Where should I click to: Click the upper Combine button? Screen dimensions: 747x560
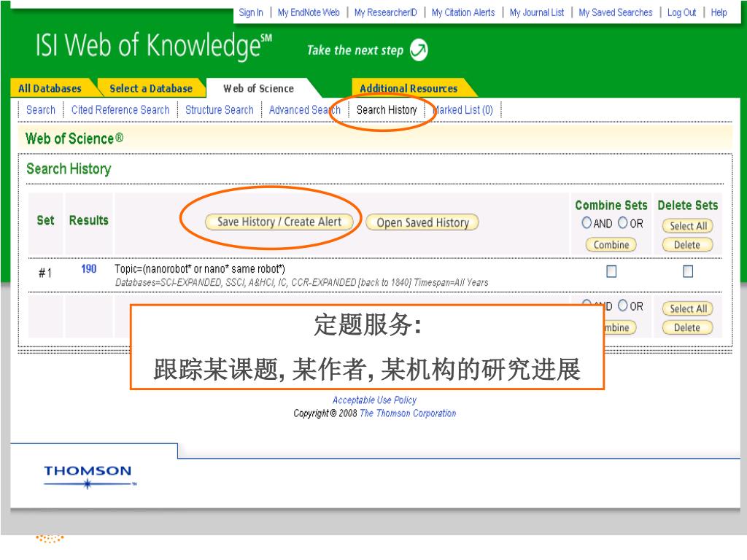click(611, 245)
